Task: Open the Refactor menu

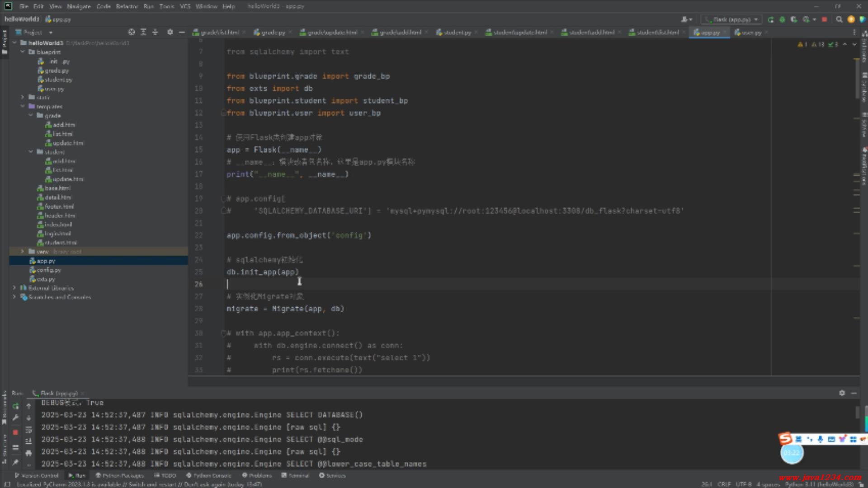Action: pos(127,6)
